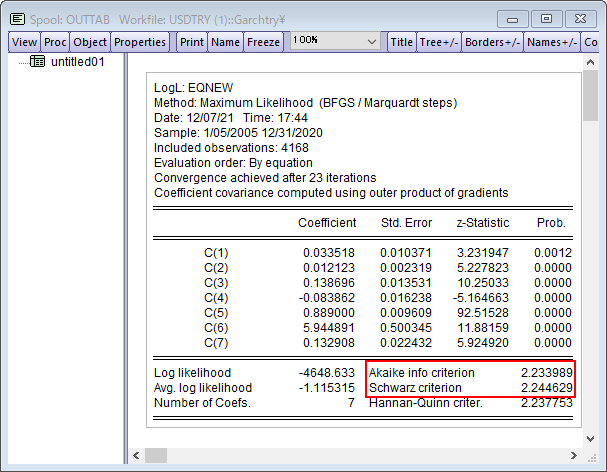Click Hannan-Quinn criter. value 2.237753
607x472 pixels.
click(x=547, y=403)
